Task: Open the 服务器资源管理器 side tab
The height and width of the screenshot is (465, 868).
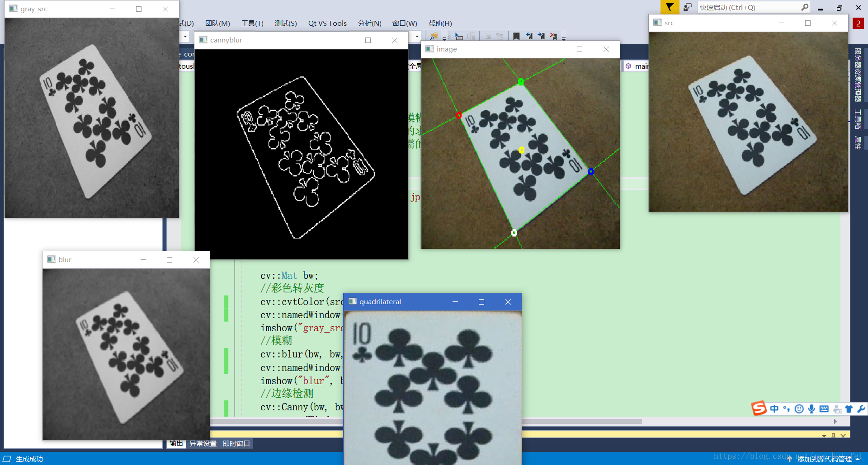Action: (x=858, y=75)
